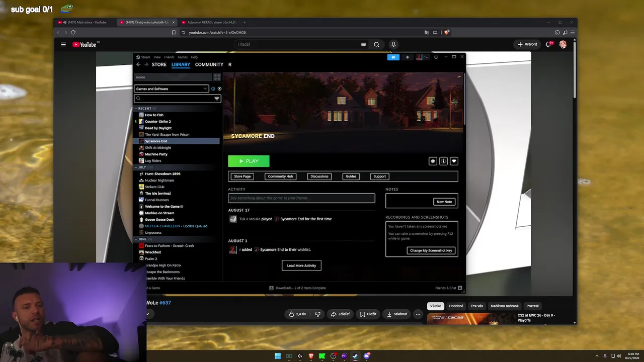This screenshot has height=362, width=644.
Task: Toggle the ready-to-play filter icon
Action: [x=219, y=88]
